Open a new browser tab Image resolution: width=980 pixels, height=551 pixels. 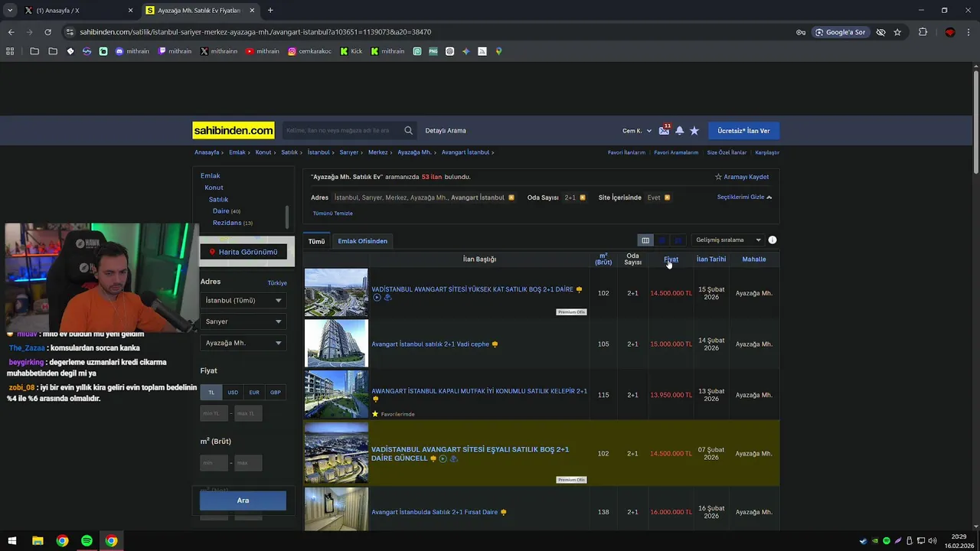click(270, 11)
